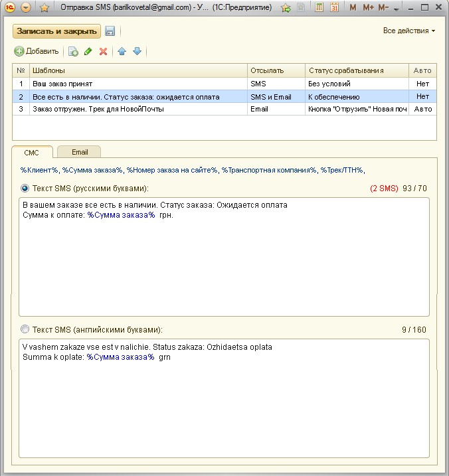This screenshot has width=449, height=476.
Task: Open the calculator icon in title bar
Action: (x=319, y=8)
